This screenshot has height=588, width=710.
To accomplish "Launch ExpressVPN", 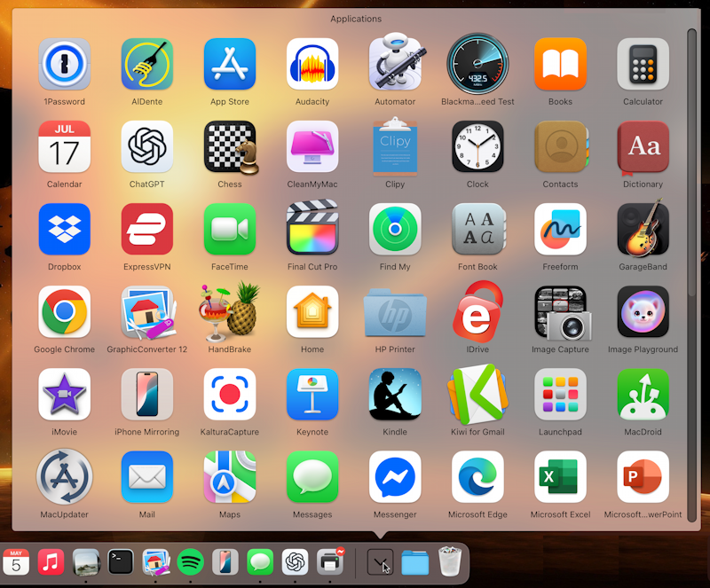I will [146, 229].
